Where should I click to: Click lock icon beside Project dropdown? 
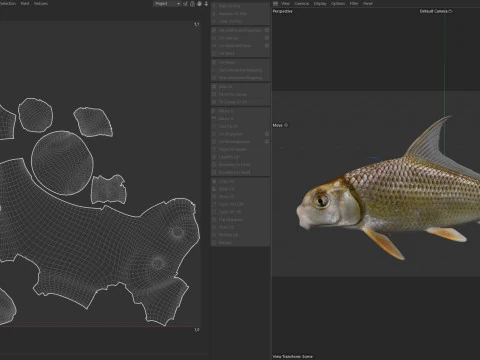[x=192, y=4]
